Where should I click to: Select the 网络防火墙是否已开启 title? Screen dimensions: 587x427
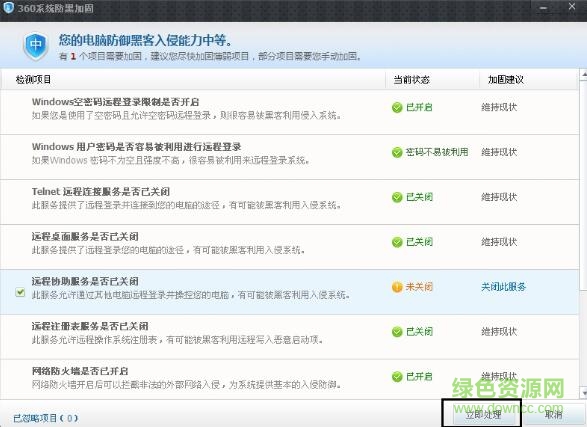click(x=80, y=371)
